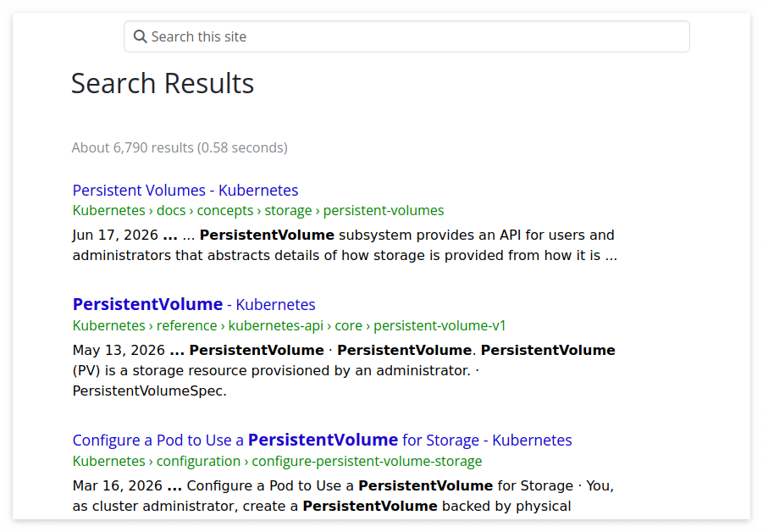Click the About 6,790 results text
This screenshot has width=763, height=532.
coord(180,147)
